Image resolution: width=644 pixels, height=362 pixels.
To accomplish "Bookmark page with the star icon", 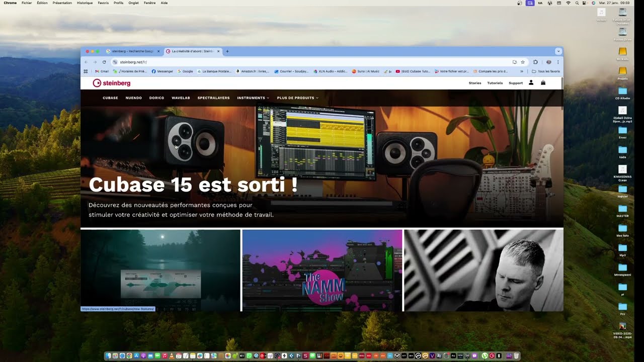I will pos(523,62).
